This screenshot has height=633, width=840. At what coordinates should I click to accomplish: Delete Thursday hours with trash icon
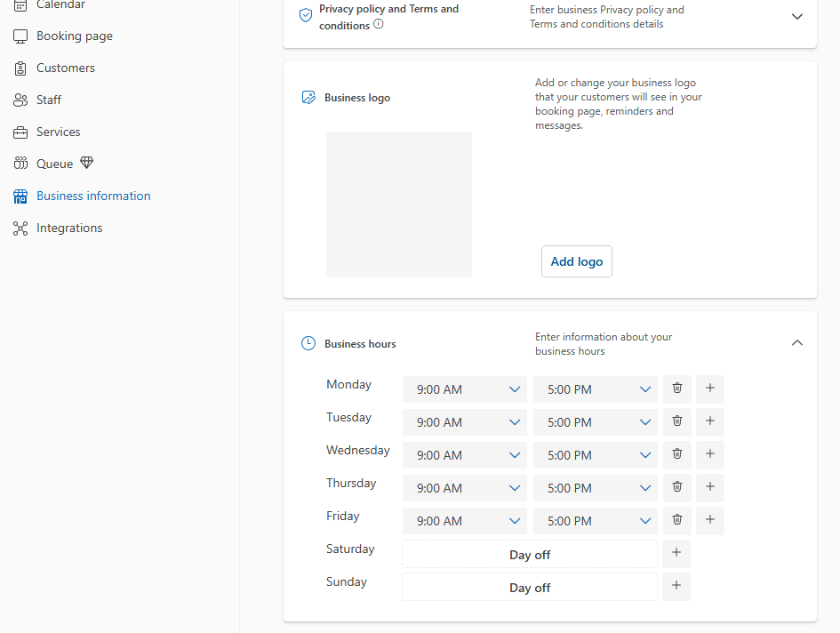(677, 488)
